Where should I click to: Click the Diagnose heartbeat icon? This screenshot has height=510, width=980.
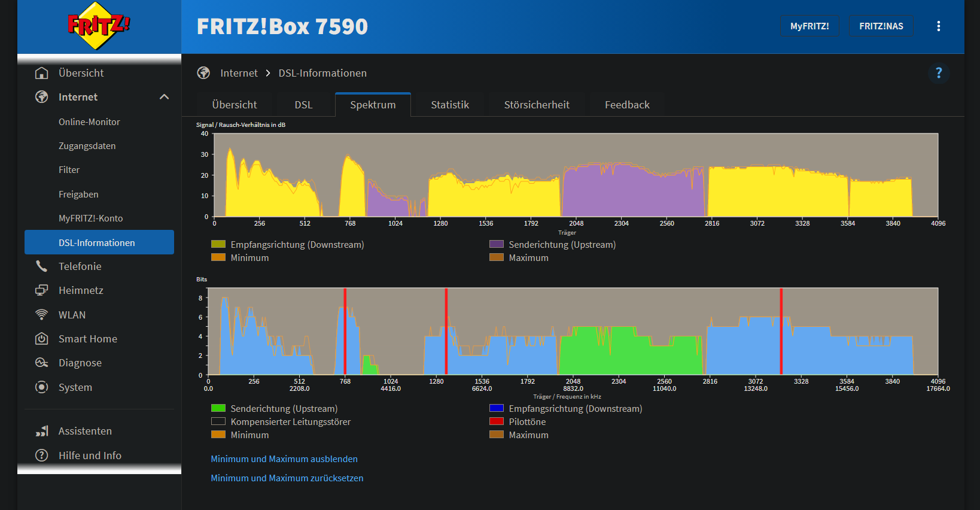point(42,363)
